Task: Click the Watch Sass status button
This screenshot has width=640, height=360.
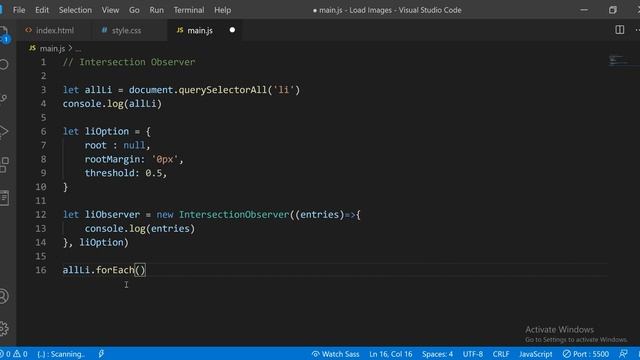Action: 335,354
